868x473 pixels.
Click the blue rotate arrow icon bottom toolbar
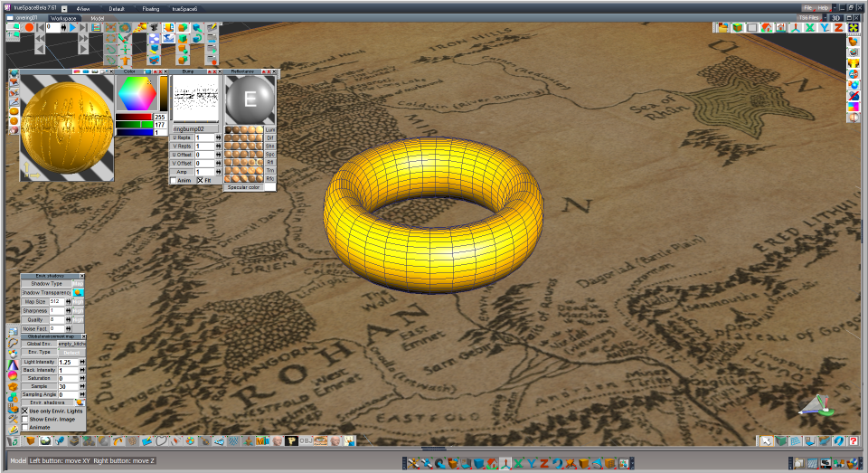559,462
